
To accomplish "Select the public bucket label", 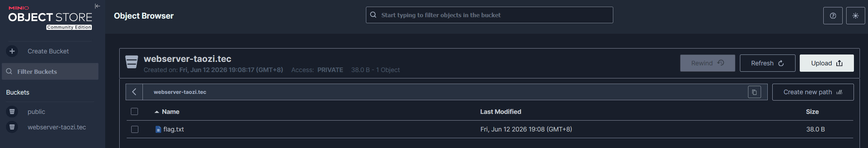I will click(x=36, y=112).
